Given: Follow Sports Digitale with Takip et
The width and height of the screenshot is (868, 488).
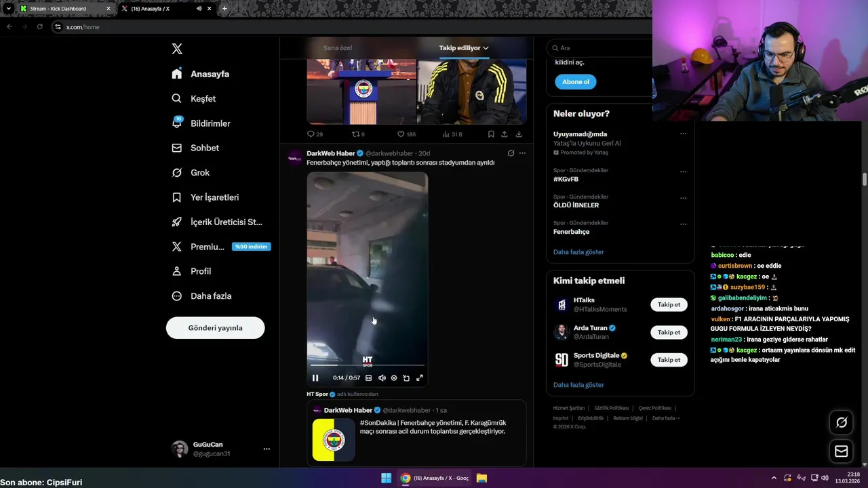Looking at the screenshot, I should click(669, 360).
